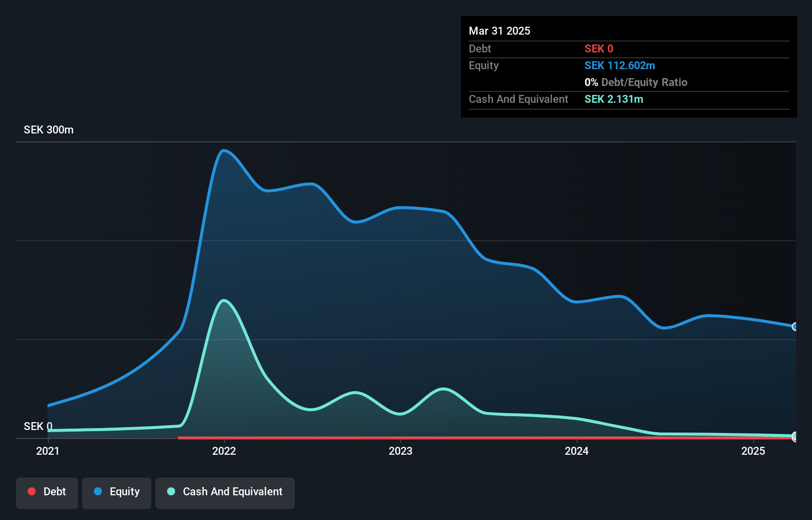Image resolution: width=812 pixels, height=520 pixels.
Task: Click the 2023 x-axis label
Action: [x=401, y=451]
